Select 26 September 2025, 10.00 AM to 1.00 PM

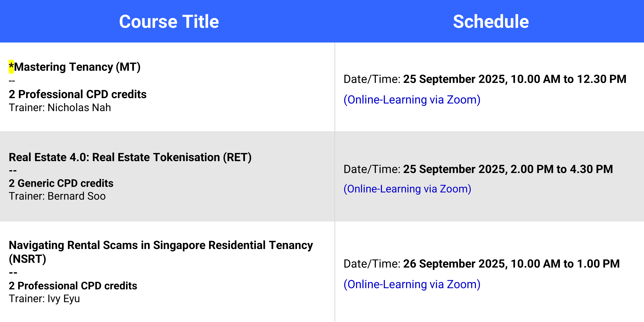(x=512, y=264)
